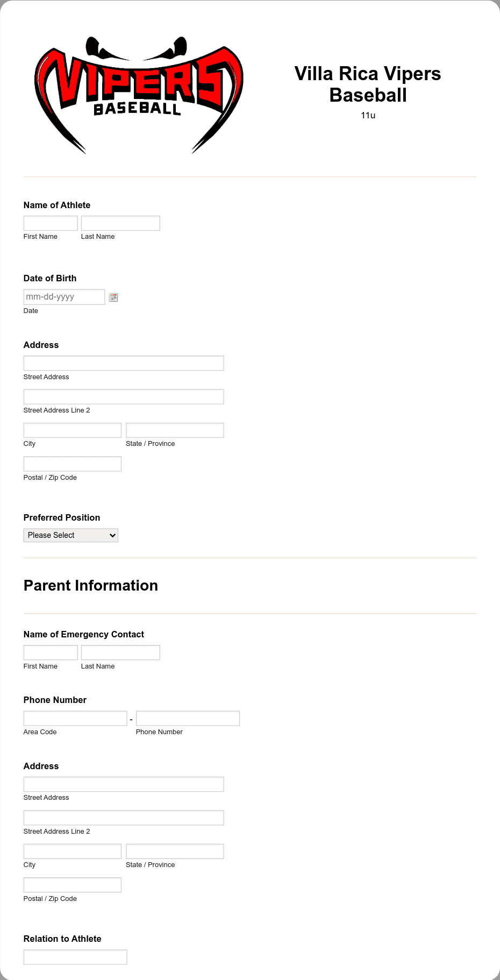Select Please Select in Preferred Position
Image resolution: width=500 pixels, height=980 pixels.
[x=70, y=535]
